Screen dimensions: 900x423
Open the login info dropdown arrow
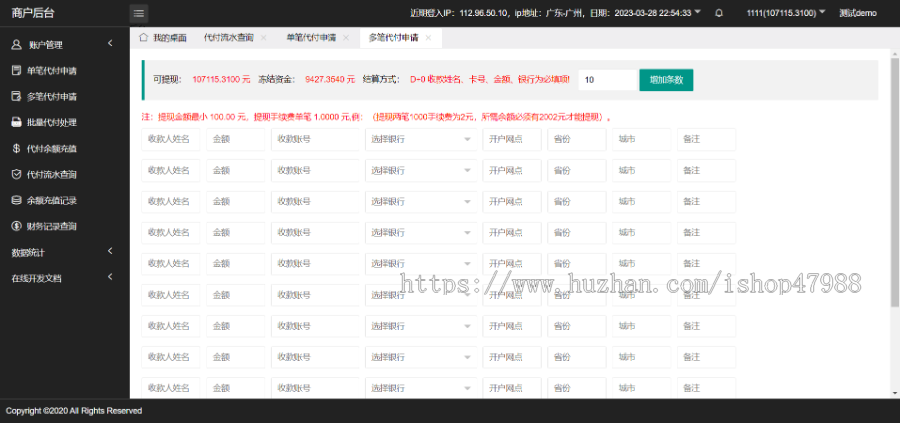(697, 12)
